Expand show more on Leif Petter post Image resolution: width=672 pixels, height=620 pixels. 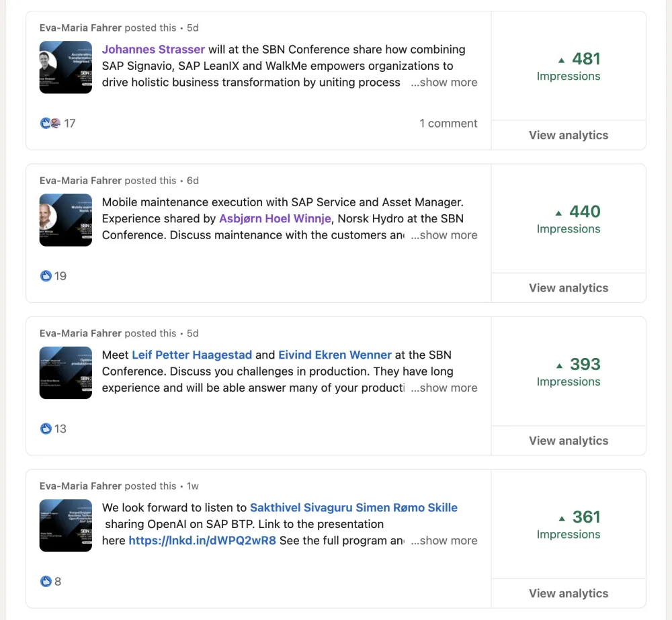click(x=444, y=388)
